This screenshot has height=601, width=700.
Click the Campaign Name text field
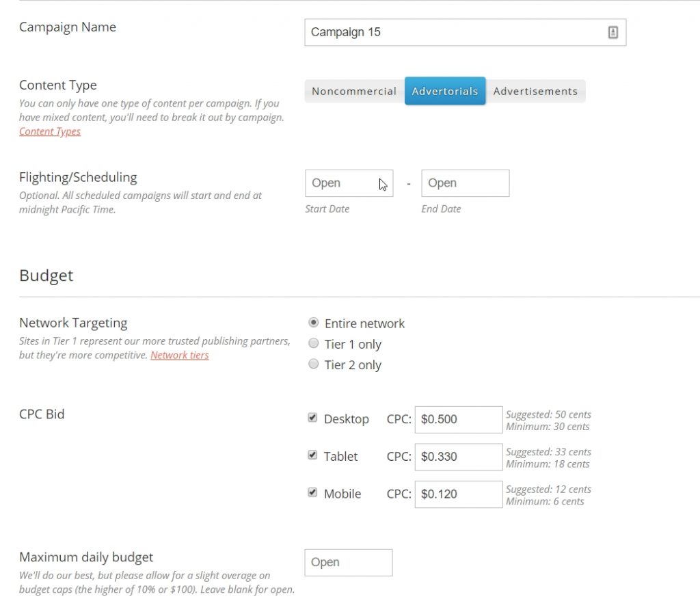451,32
